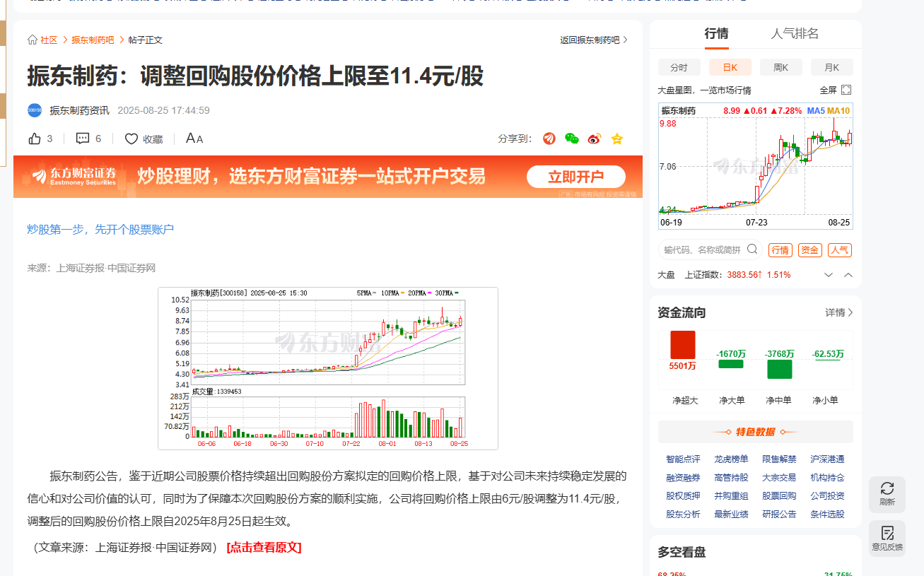Open 意见反馈 feedback button

887,539
